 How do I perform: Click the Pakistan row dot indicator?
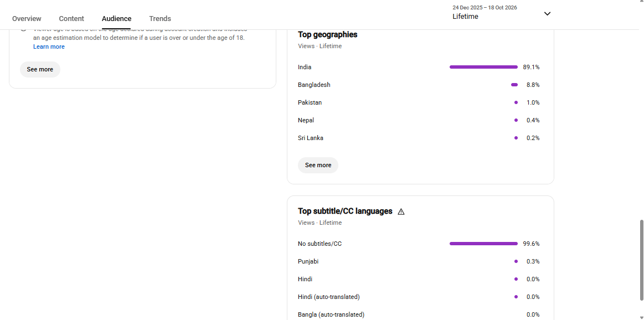point(516,102)
